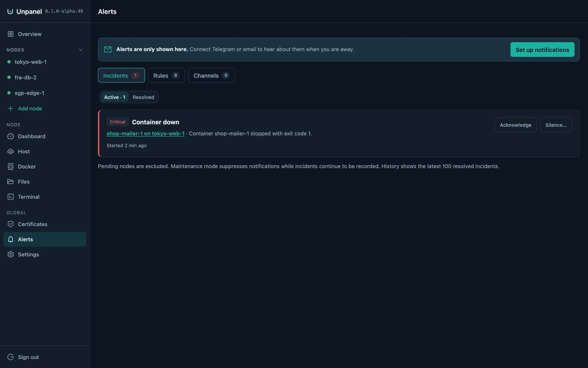Screen dimensions: 588x368
Task: Go to the Docker page
Action: point(45,166)
